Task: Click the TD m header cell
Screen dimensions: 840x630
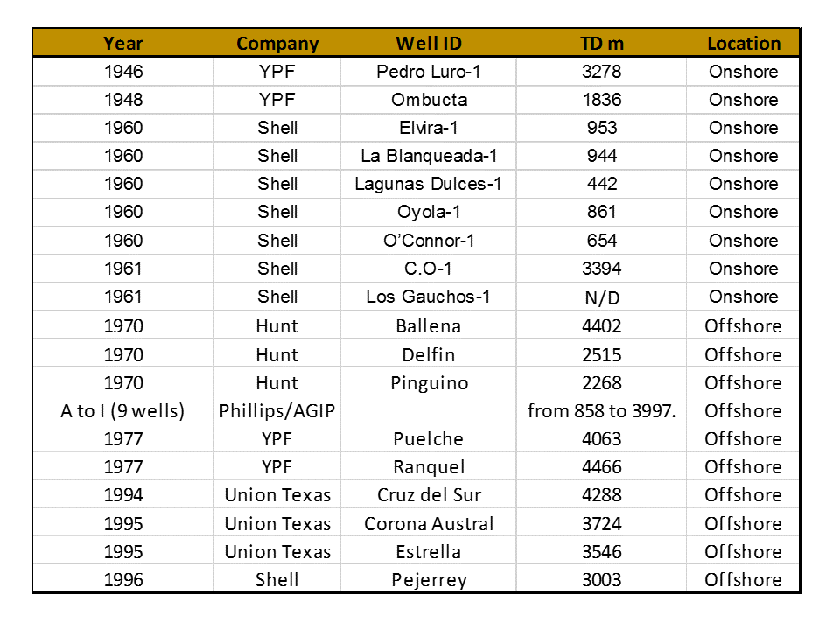Action: [x=602, y=44]
